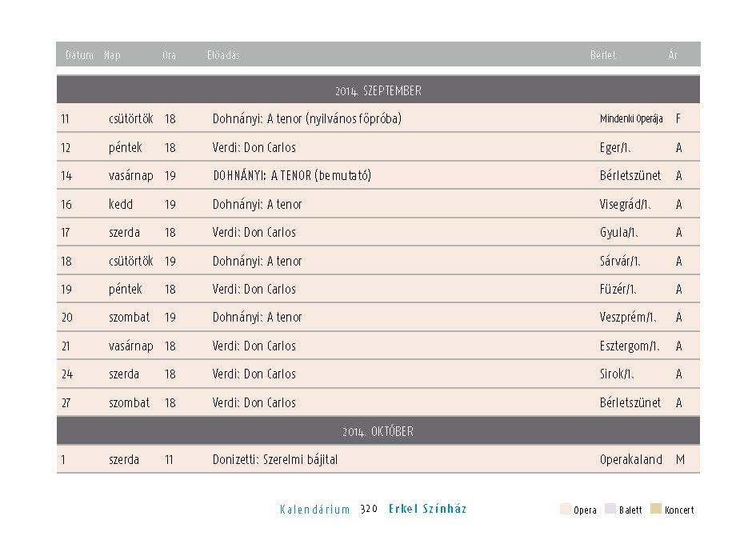Click the "Előadás" column header

[x=224, y=55]
